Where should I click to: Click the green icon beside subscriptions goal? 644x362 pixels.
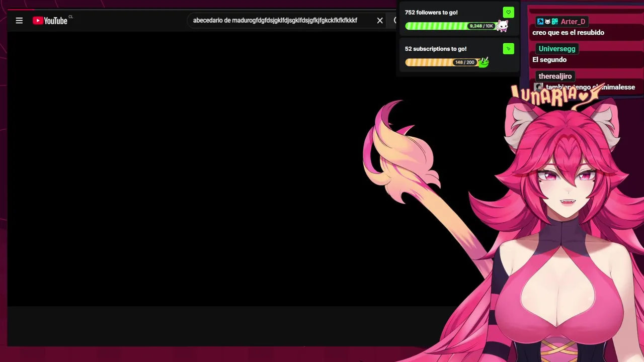point(508,49)
